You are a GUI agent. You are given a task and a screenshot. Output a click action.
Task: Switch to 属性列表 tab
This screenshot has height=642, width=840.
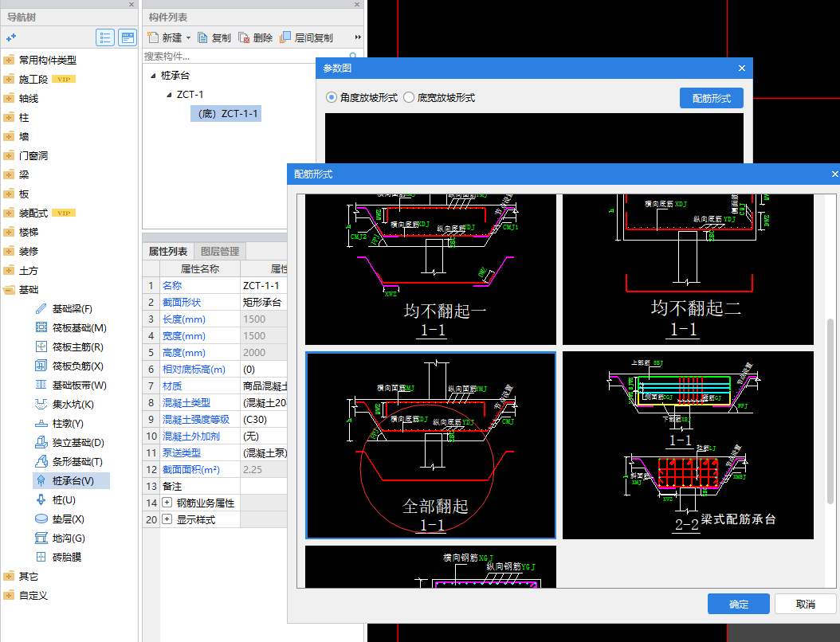click(x=167, y=251)
